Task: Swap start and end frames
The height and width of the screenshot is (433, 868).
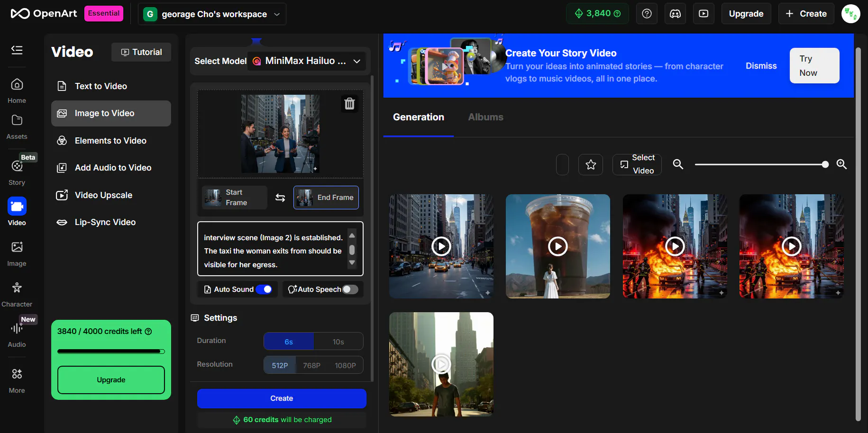Action: (280, 198)
